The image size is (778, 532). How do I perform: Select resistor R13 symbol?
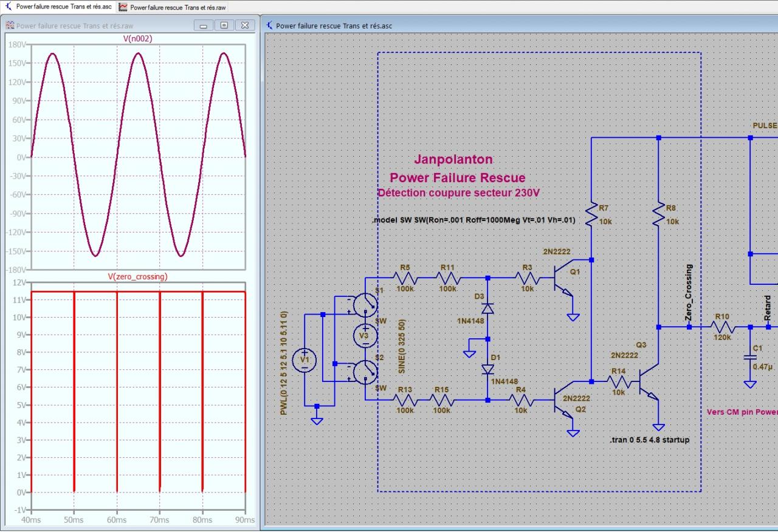pos(405,400)
